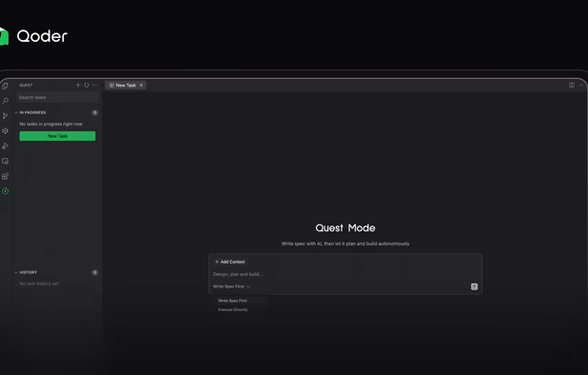The height and width of the screenshot is (375, 588).
Task: Click the Qoder logo
Action: coord(33,36)
